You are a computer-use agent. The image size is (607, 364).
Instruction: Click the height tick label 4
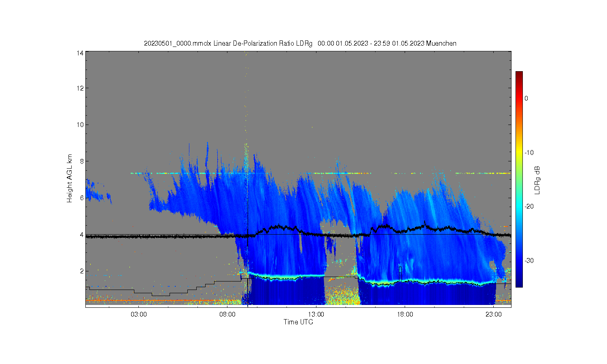coord(82,234)
